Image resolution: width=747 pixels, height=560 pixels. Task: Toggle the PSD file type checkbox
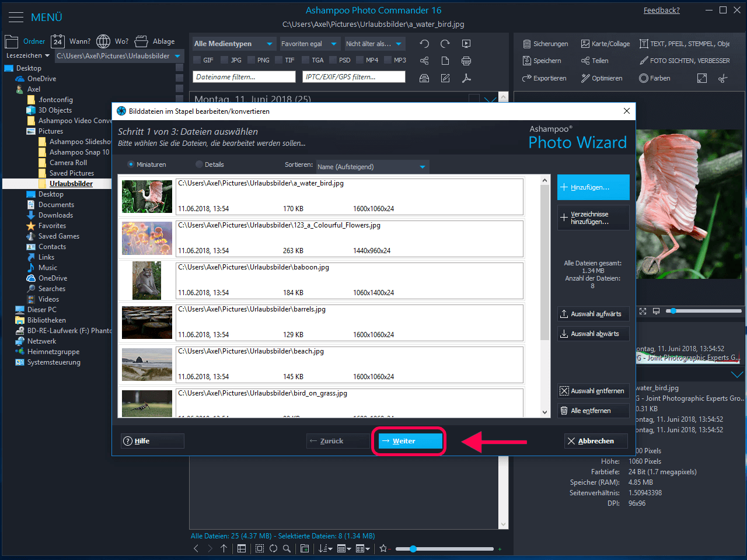pyautogui.click(x=333, y=60)
